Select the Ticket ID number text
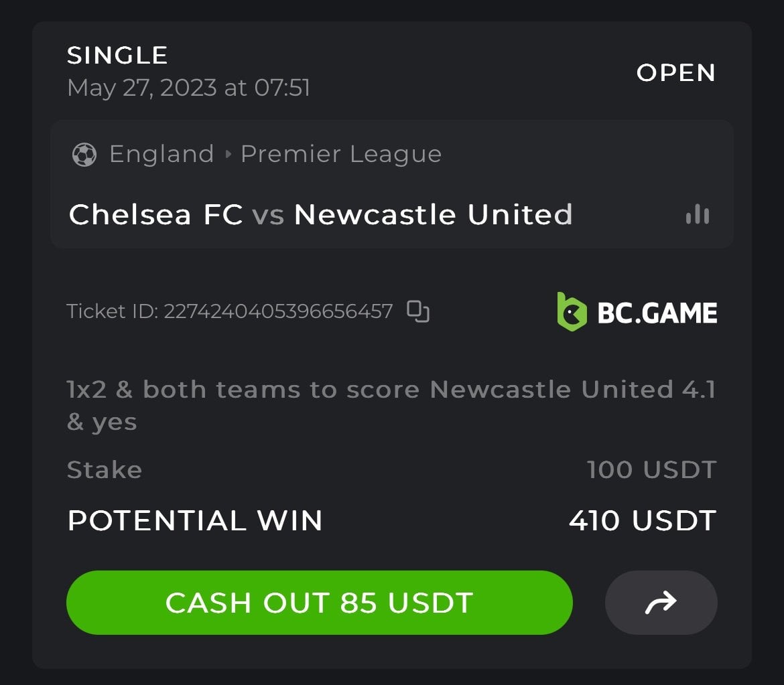 click(278, 311)
